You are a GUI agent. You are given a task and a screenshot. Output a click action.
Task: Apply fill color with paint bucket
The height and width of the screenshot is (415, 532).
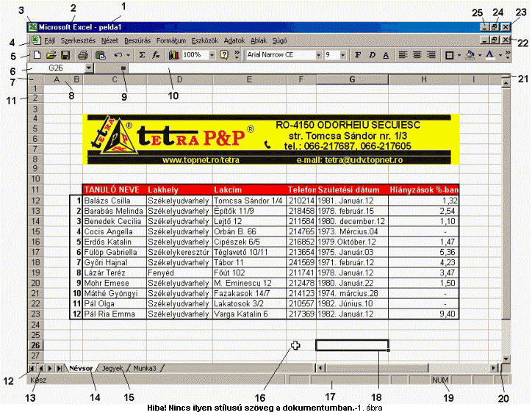(470, 55)
